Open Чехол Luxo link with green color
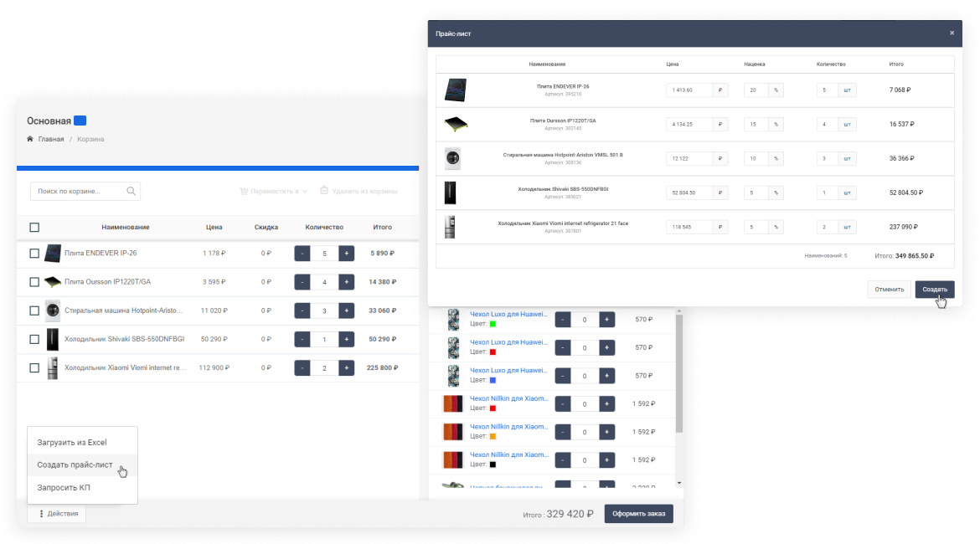 [x=508, y=314]
